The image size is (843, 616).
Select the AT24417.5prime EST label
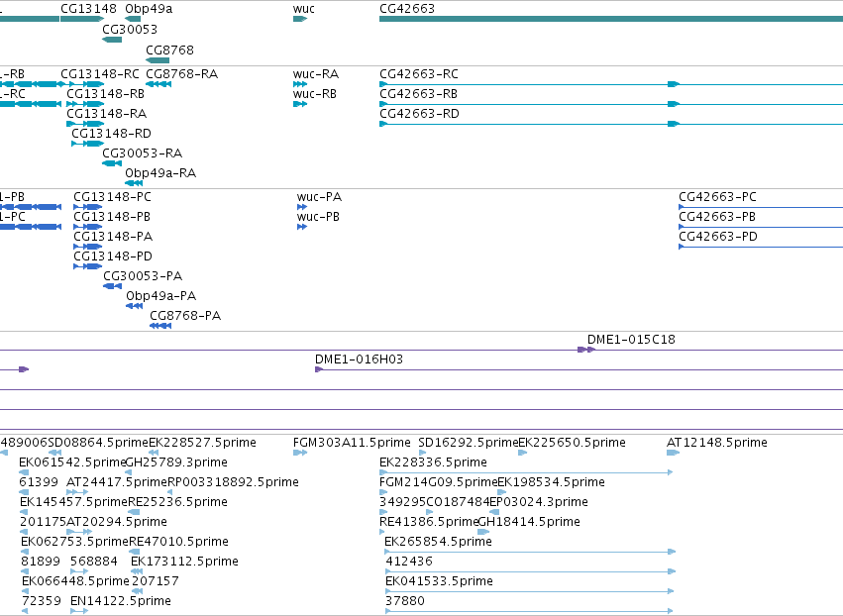[x=117, y=482]
